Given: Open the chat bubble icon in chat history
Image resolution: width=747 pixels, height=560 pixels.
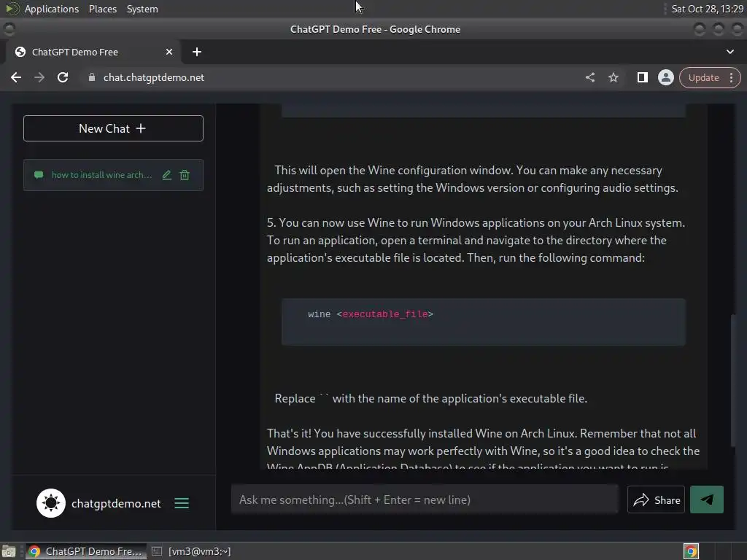Looking at the screenshot, I should [39, 175].
